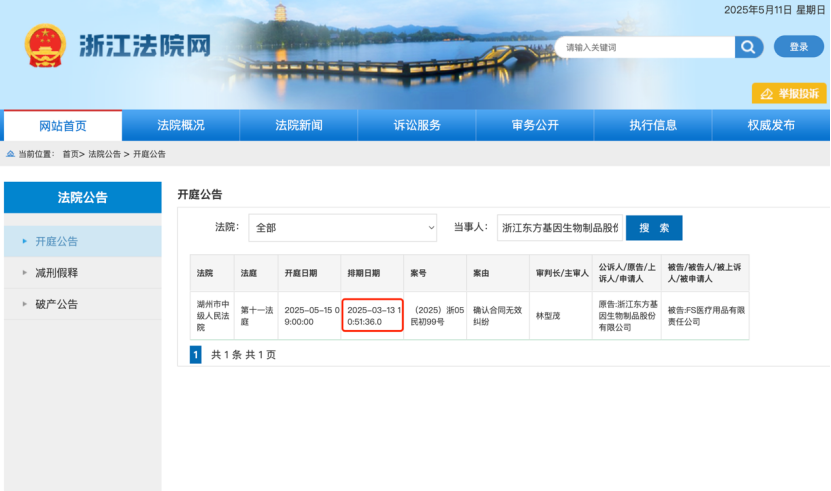Click the 公诉人/原告/上诉人/申请人 column header
Viewport: 831px width, 491px height.
627,273
